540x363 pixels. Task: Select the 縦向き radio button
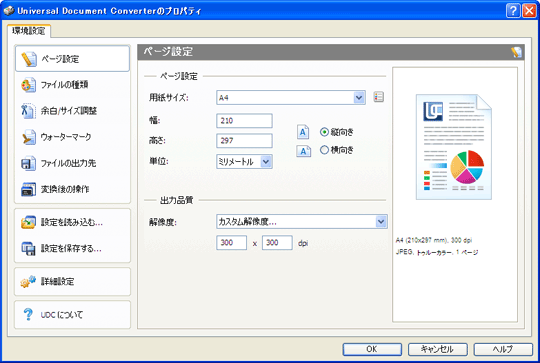click(324, 132)
